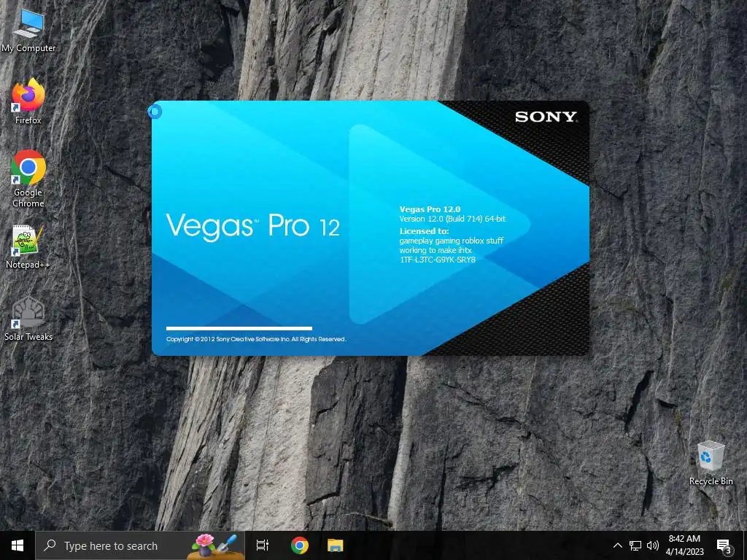Open the notification center icon
The image size is (747, 560).
[x=724, y=546]
